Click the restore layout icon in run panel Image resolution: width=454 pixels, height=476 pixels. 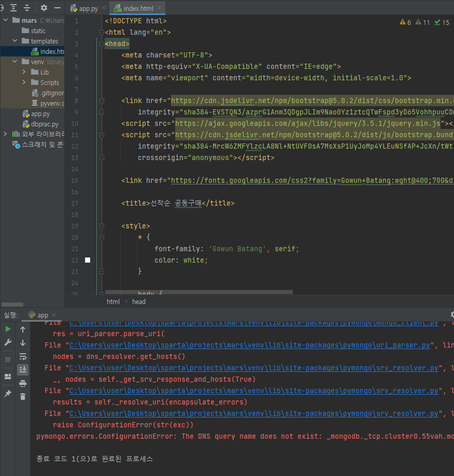coord(8,377)
